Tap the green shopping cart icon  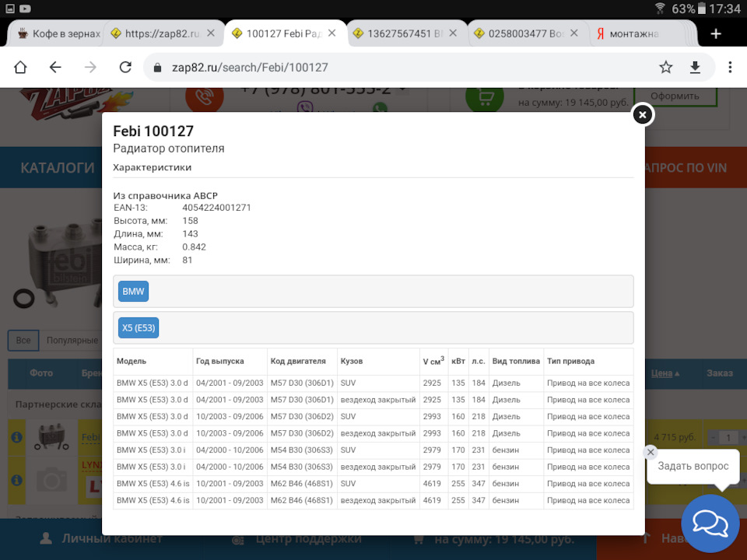[x=485, y=98]
